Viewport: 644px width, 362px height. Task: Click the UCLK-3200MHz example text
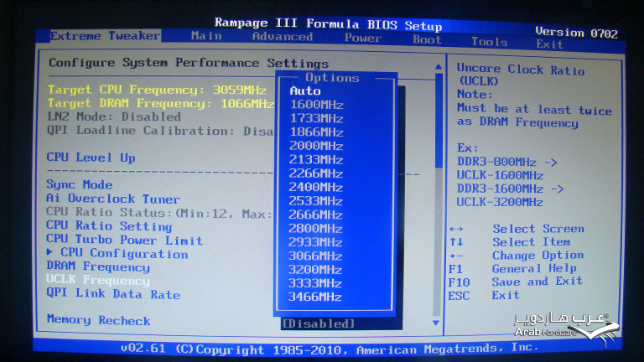click(500, 202)
